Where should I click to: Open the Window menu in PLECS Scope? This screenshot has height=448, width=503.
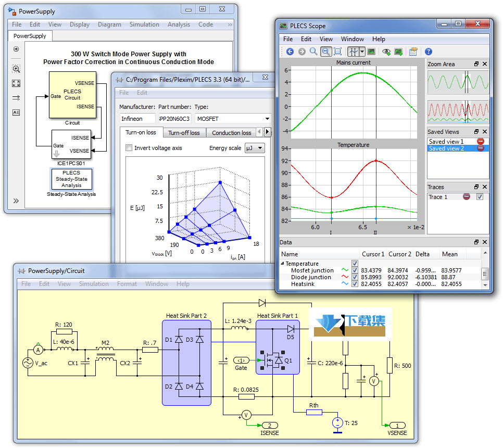pos(352,39)
